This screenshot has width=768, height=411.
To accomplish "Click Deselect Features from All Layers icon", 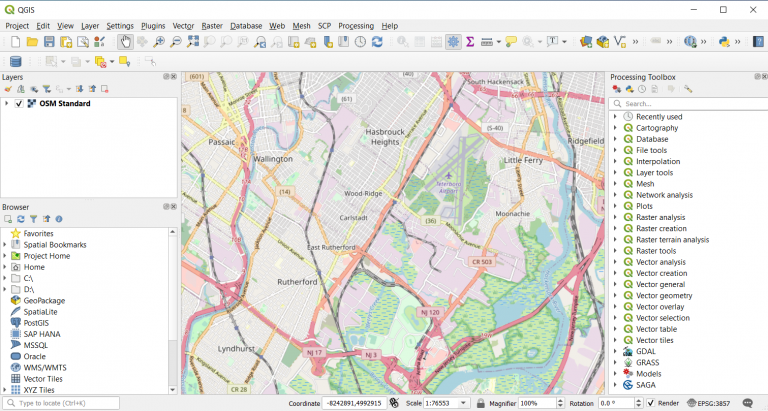I will 100,62.
